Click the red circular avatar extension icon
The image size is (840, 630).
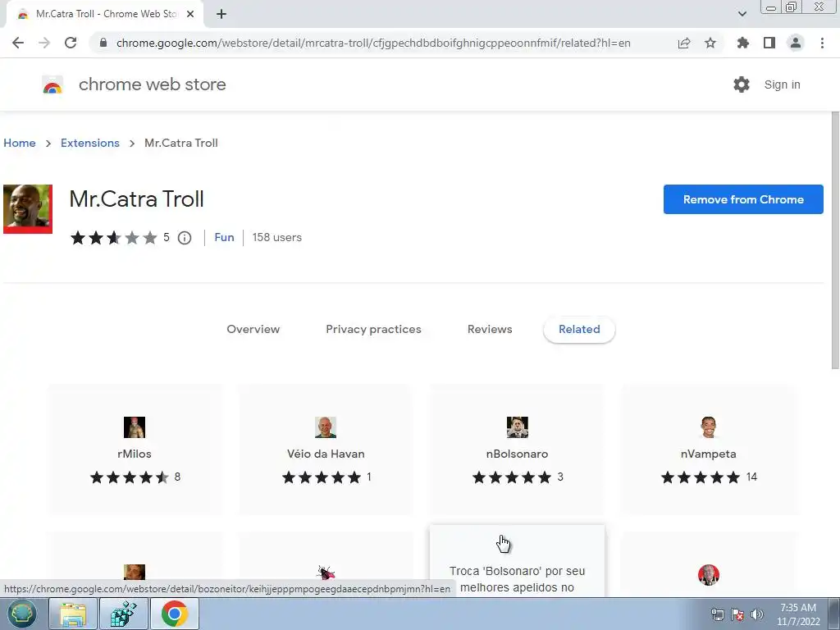[708, 575]
